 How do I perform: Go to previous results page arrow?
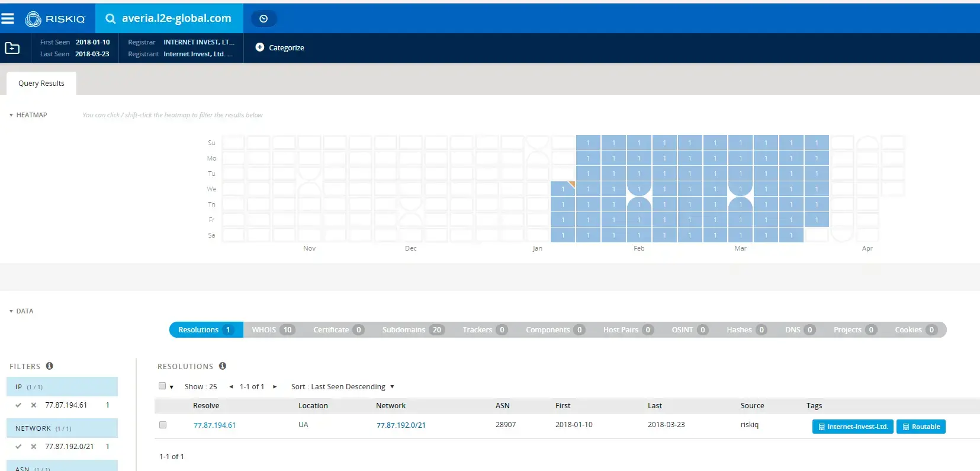(231, 386)
